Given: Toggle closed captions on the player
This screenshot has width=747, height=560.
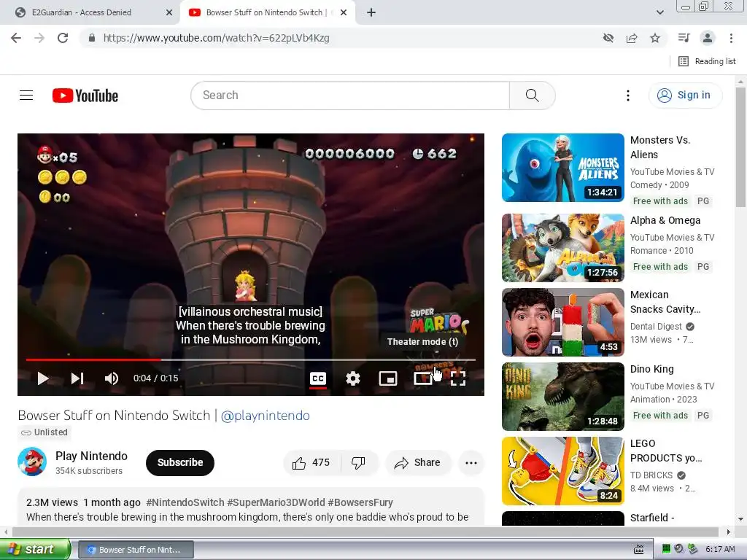Looking at the screenshot, I should click(x=318, y=378).
